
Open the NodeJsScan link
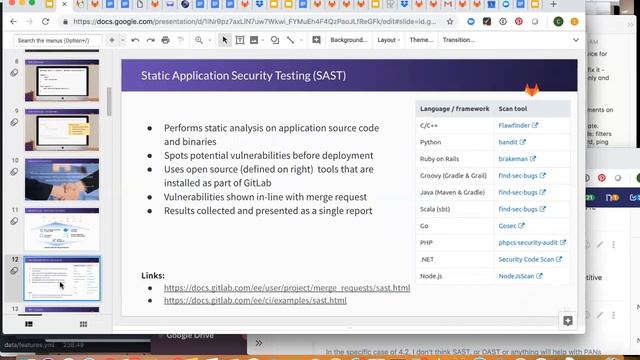point(520,276)
